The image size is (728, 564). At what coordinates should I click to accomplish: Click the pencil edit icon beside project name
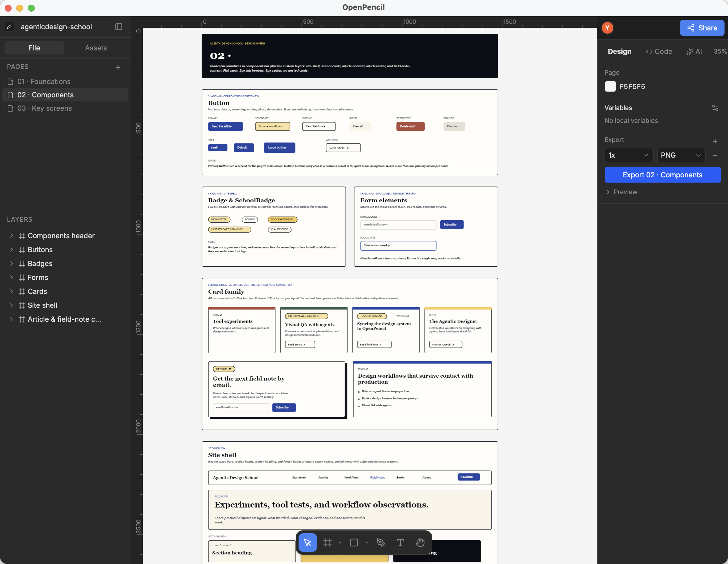[9, 27]
